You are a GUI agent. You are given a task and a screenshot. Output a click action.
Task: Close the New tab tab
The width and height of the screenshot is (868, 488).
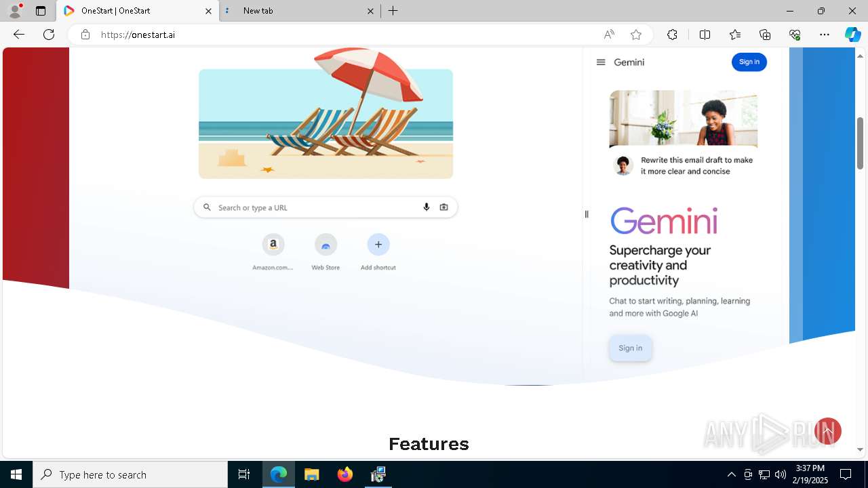[370, 11]
